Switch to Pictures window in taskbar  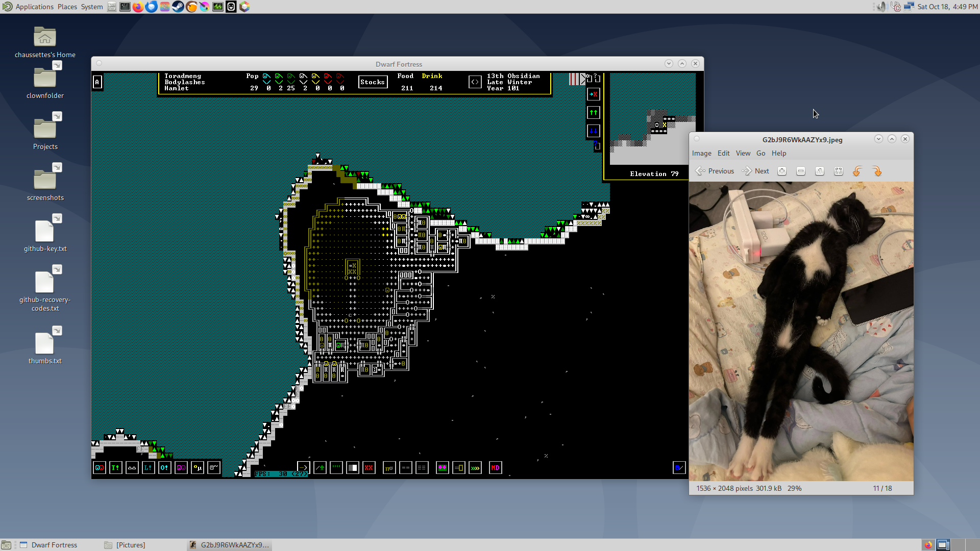(x=131, y=545)
